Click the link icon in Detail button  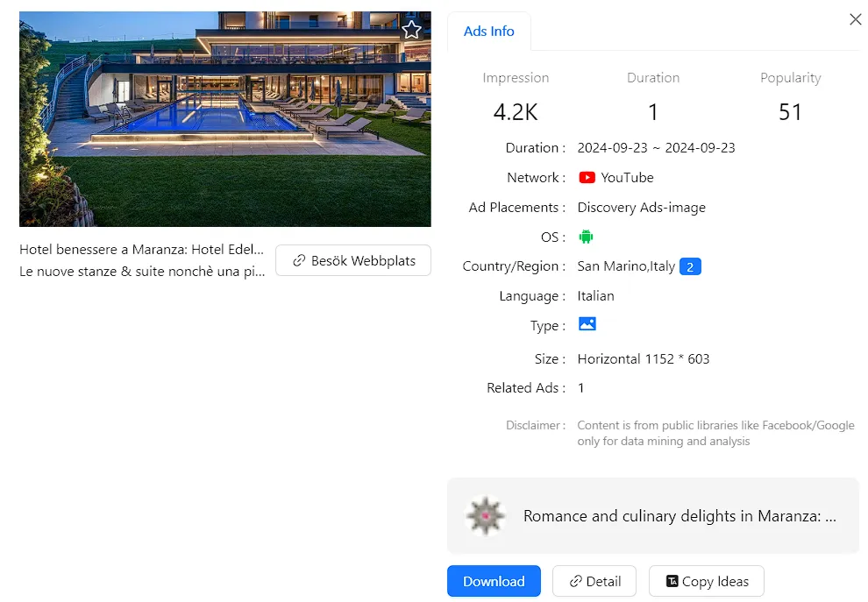[576, 581]
